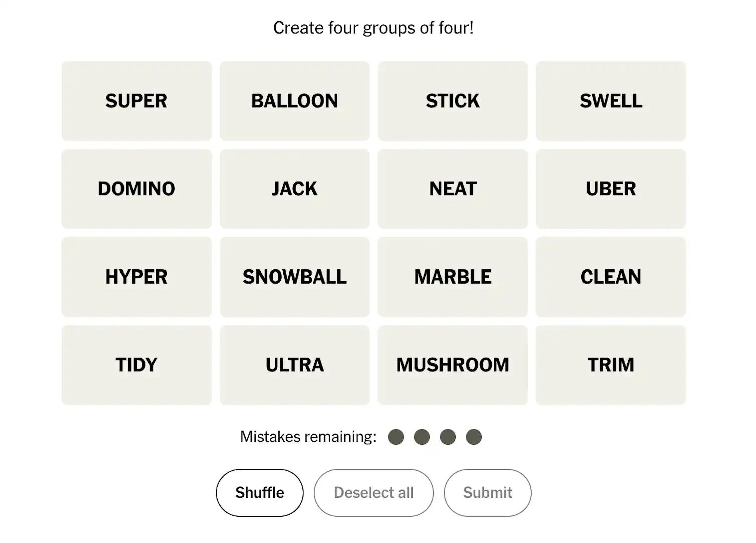Select the TIDY word tile
756x543 pixels.
coord(136,365)
